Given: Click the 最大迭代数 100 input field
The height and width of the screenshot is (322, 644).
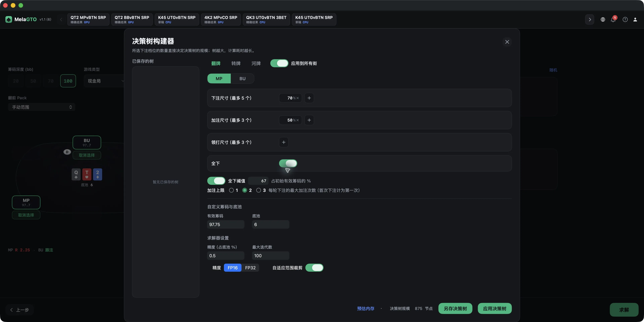Looking at the screenshot, I should click(x=271, y=256).
